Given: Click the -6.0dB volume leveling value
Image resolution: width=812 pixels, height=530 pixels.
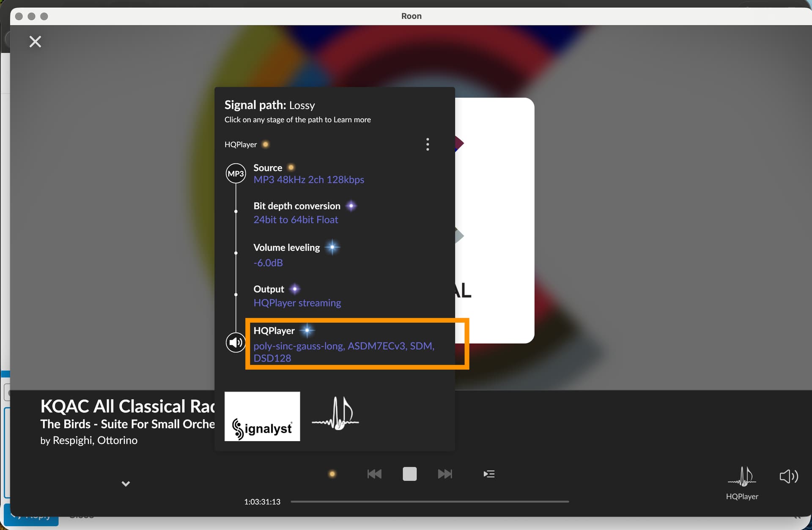Looking at the screenshot, I should [x=268, y=263].
